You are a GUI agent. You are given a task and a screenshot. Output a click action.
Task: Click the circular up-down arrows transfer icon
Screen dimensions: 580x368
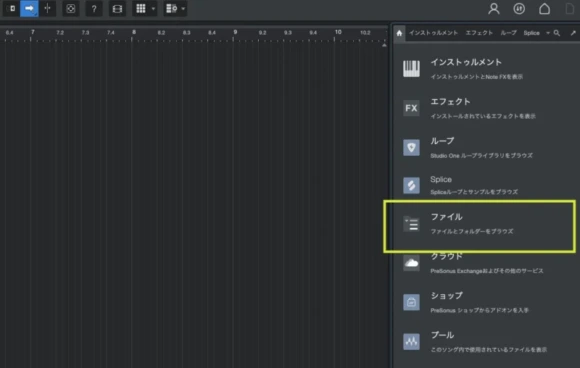coord(519,9)
